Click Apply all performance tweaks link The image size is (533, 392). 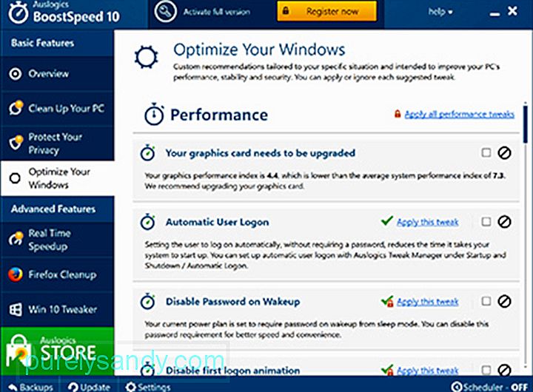click(459, 114)
